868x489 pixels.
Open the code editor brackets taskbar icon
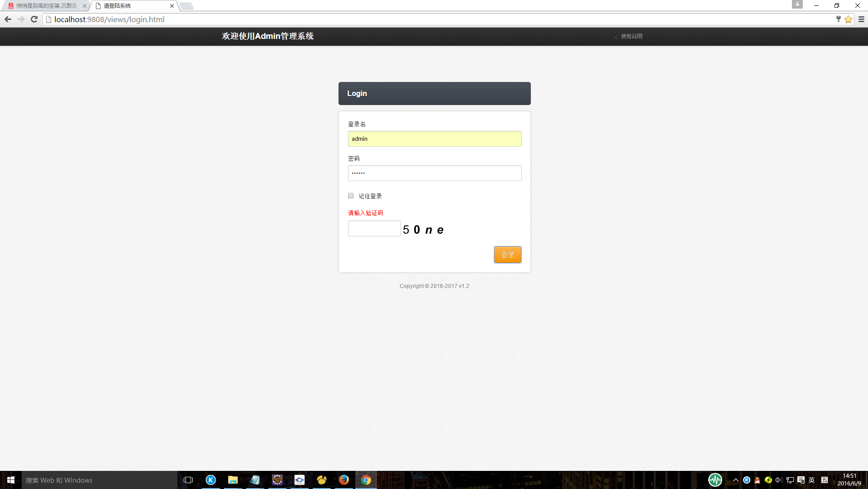[299, 480]
